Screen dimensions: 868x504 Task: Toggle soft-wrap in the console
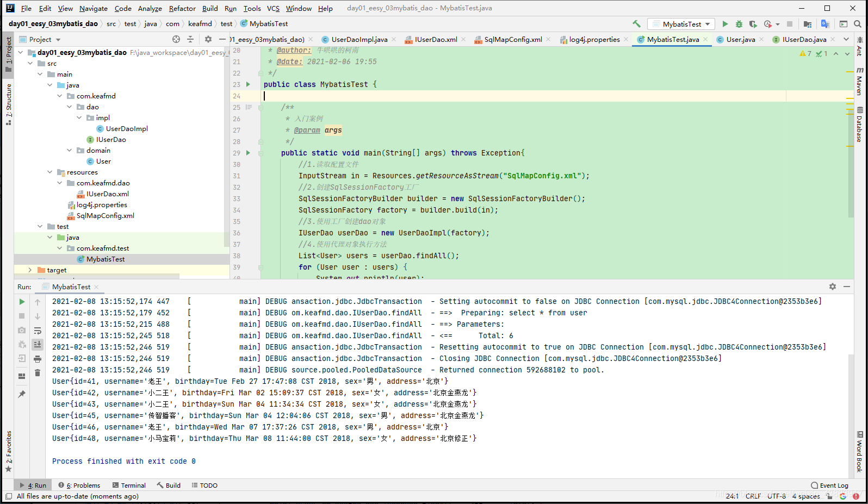coord(38,330)
